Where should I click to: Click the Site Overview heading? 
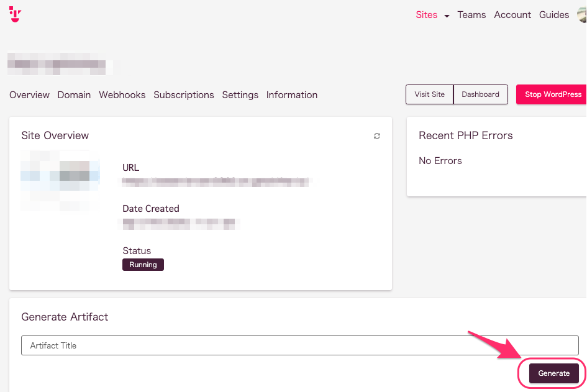click(55, 135)
